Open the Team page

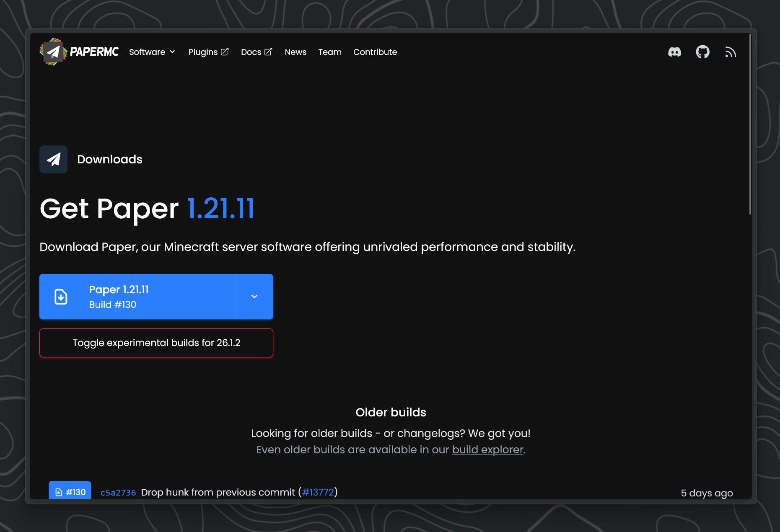[x=330, y=52]
